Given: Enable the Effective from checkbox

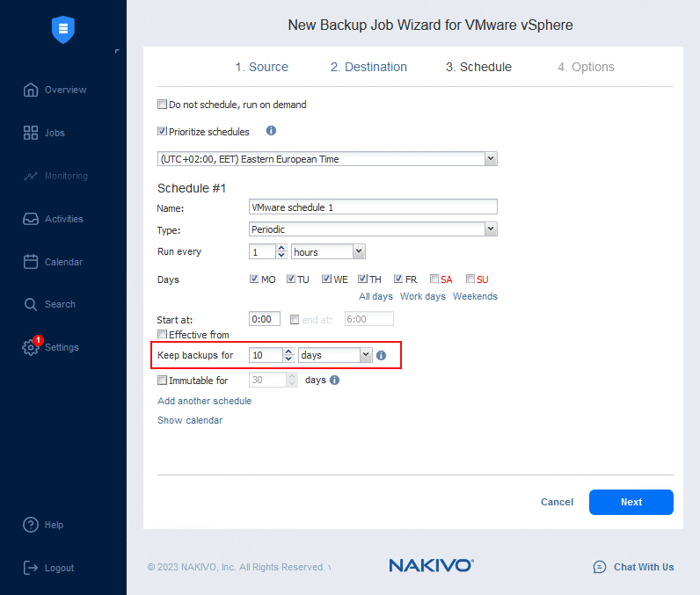Looking at the screenshot, I should (x=162, y=334).
